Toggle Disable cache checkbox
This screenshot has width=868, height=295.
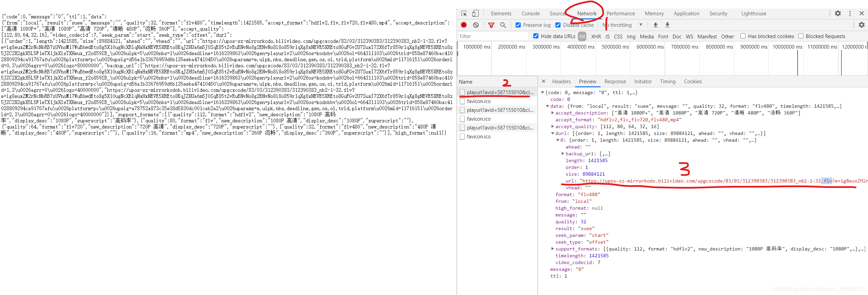[558, 25]
